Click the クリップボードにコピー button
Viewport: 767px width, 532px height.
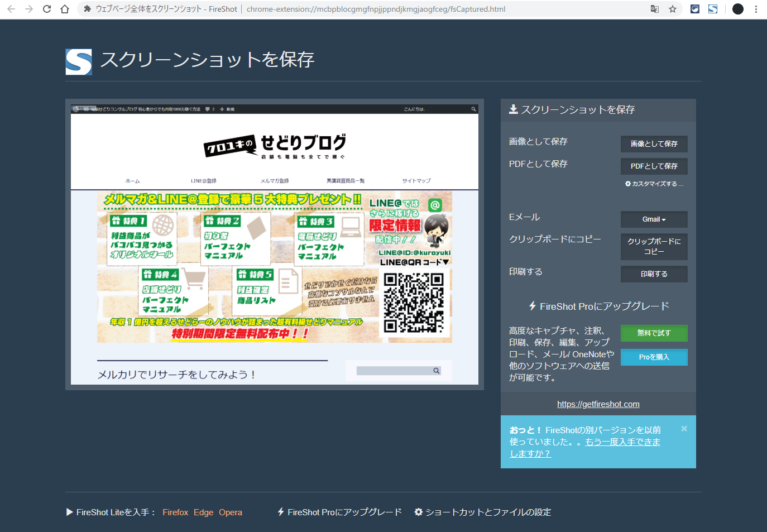[x=654, y=247]
